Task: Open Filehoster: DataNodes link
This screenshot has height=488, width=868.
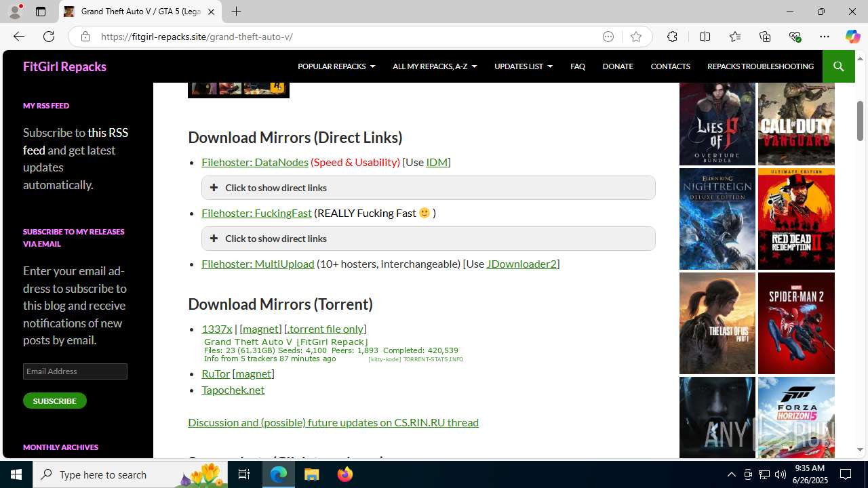Action: (255, 162)
